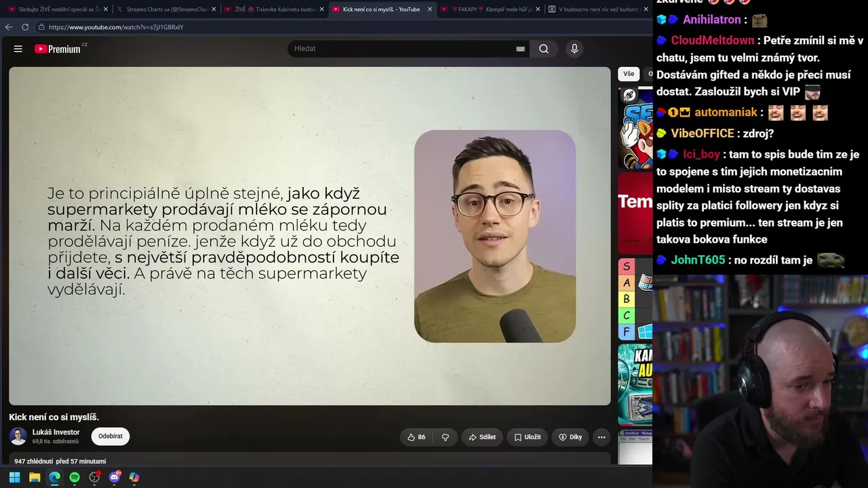The width and height of the screenshot is (868, 488).
Task: Go back with browser back arrow
Action: point(9,27)
